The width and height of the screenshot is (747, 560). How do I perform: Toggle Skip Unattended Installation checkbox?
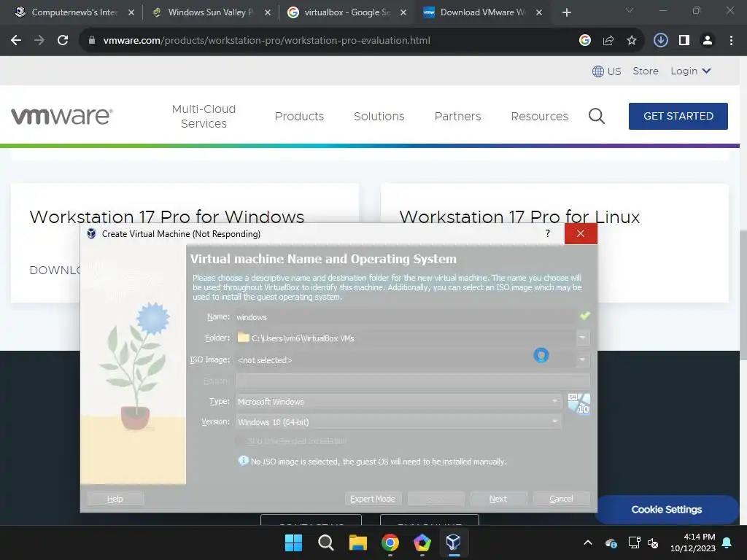click(241, 440)
